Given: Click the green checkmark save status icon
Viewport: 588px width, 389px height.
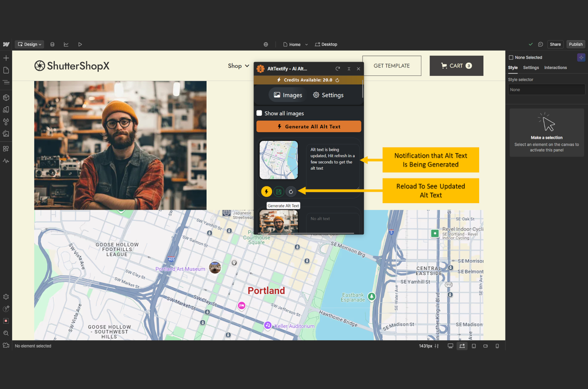Looking at the screenshot, I should [531, 45].
